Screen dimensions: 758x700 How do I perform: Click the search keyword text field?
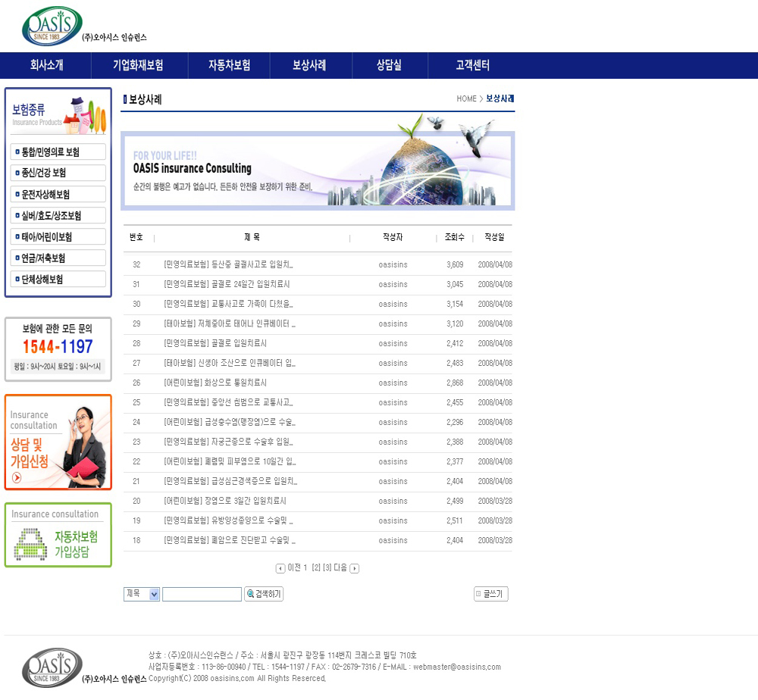click(x=202, y=594)
